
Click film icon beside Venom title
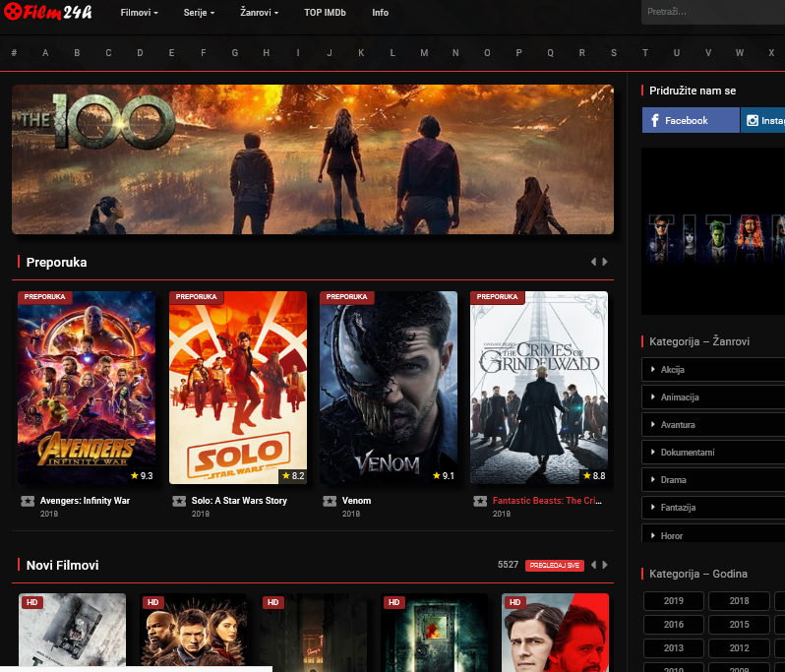click(330, 501)
